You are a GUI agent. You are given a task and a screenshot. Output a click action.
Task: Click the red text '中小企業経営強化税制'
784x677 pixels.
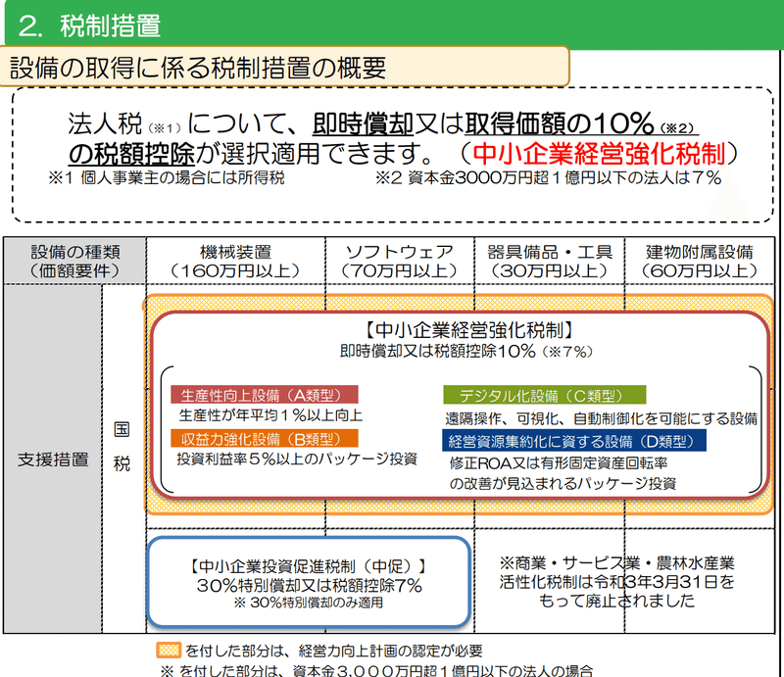point(599,154)
